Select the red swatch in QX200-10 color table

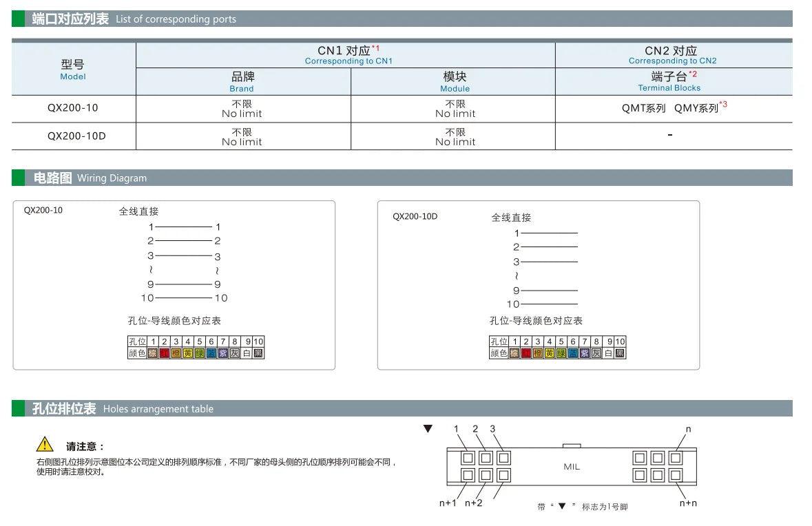pyautogui.click(x=164, y=353)
